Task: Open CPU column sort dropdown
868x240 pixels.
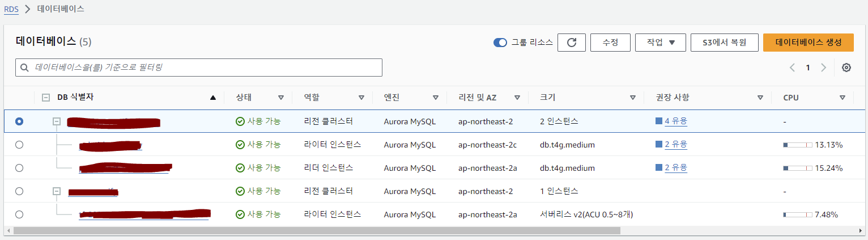Action: 842,98
